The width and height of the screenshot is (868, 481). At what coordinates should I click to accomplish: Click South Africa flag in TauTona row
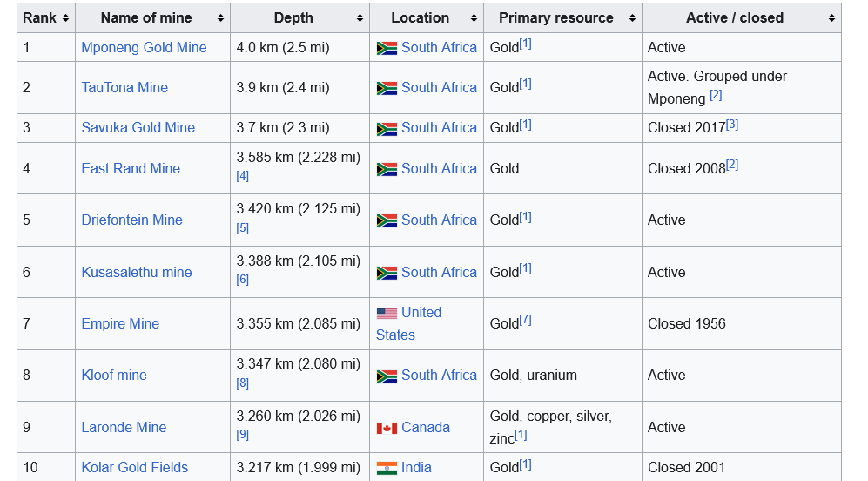coord(387,88)
